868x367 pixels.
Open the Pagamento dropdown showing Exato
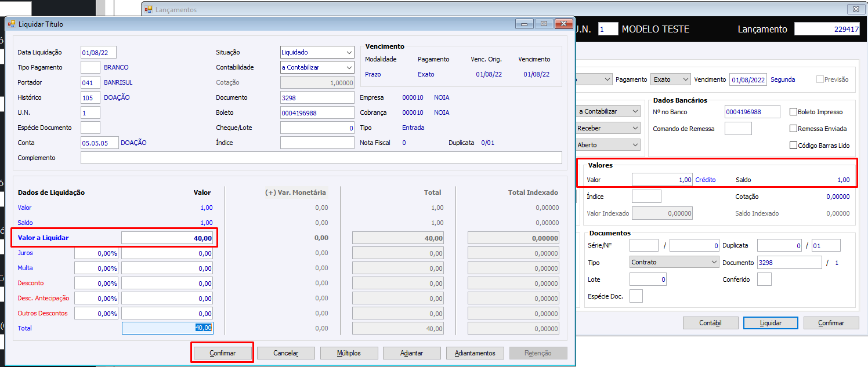(x=671, y=79)
